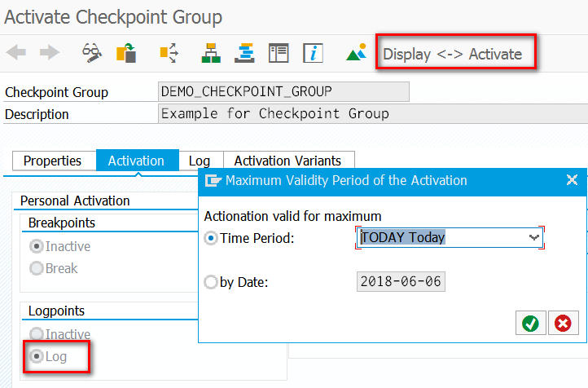588x388 pixels.
Task: Click the other object icon in toolbar
Action: click(126, 53)
